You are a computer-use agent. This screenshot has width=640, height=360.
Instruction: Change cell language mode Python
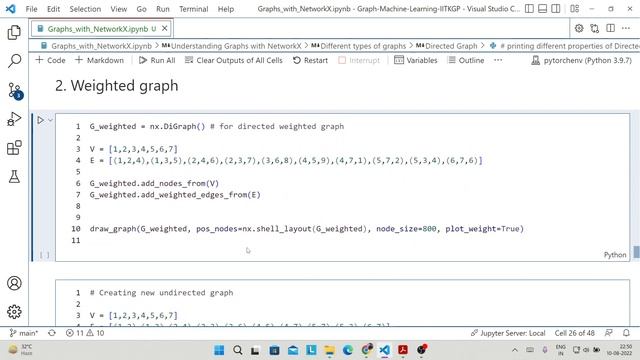615,255
